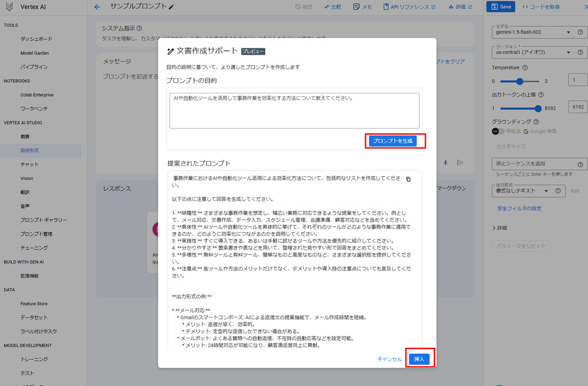Image resolution: width=588 pixels, height=386 pixels.
Task: Click コードを取得 get code button
Action: click(x=541, y=6)
